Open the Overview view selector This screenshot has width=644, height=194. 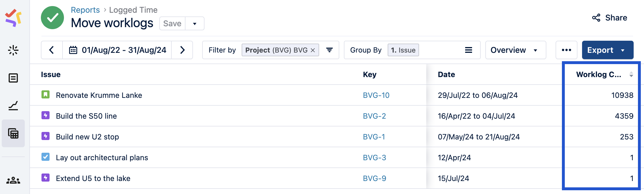click(515, 50)
